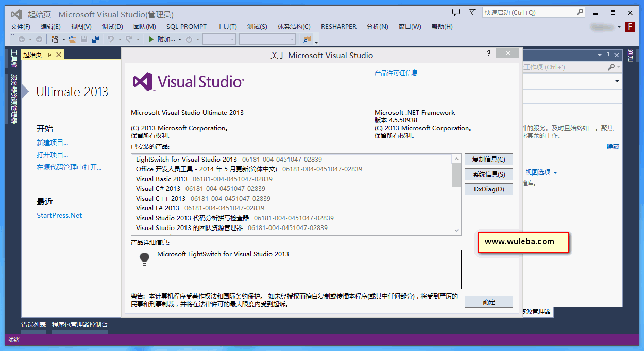Click the Save toolbar icon
This screenshot has height=351, width=644.
click(84, 39)
